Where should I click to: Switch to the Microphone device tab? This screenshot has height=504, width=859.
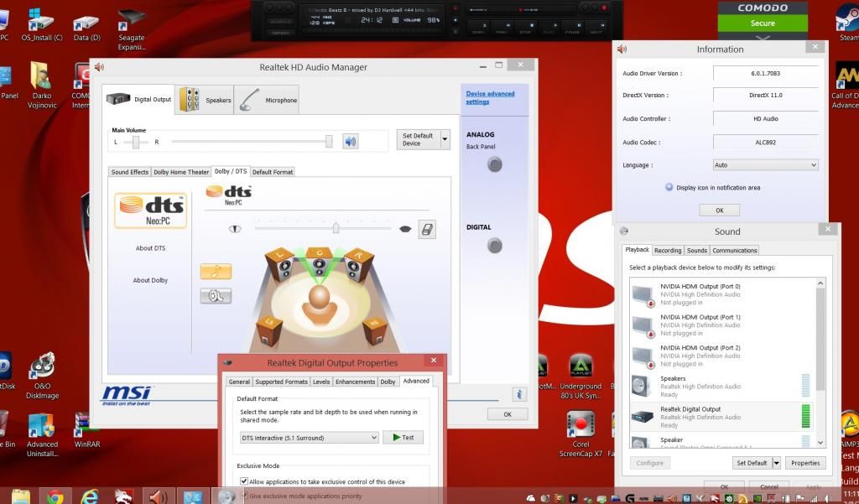click(267, 100)
